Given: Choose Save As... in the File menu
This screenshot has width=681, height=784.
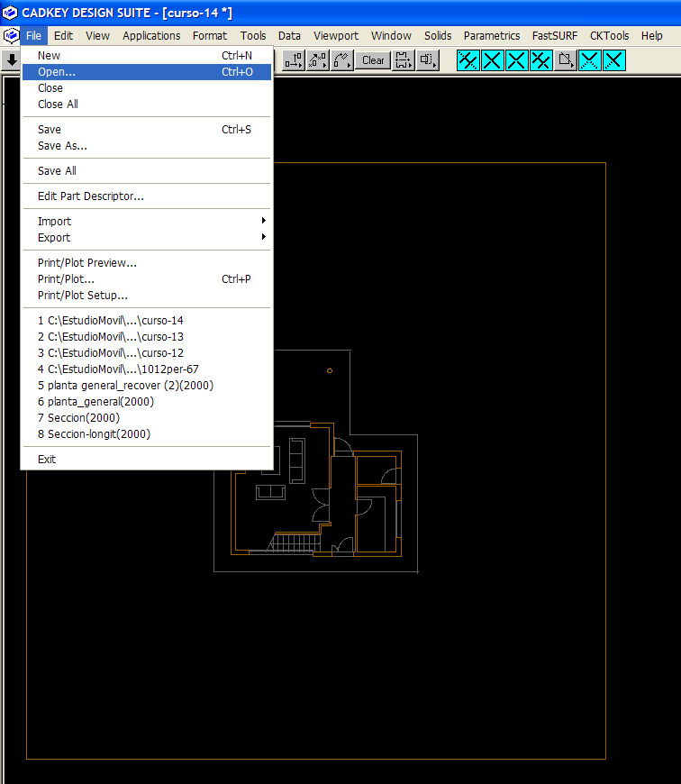Looking at the screenshot, I should click(x=62, y=146).
